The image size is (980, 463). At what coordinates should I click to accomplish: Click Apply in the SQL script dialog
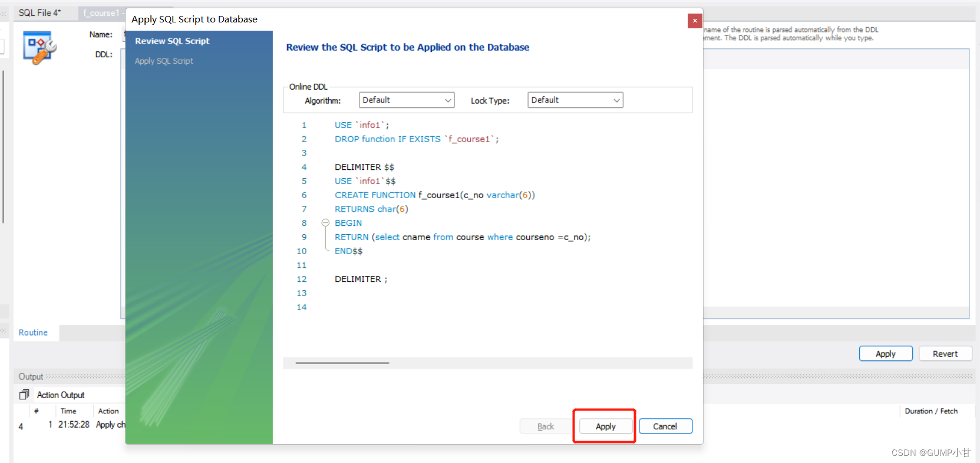[x=605, y=426]
